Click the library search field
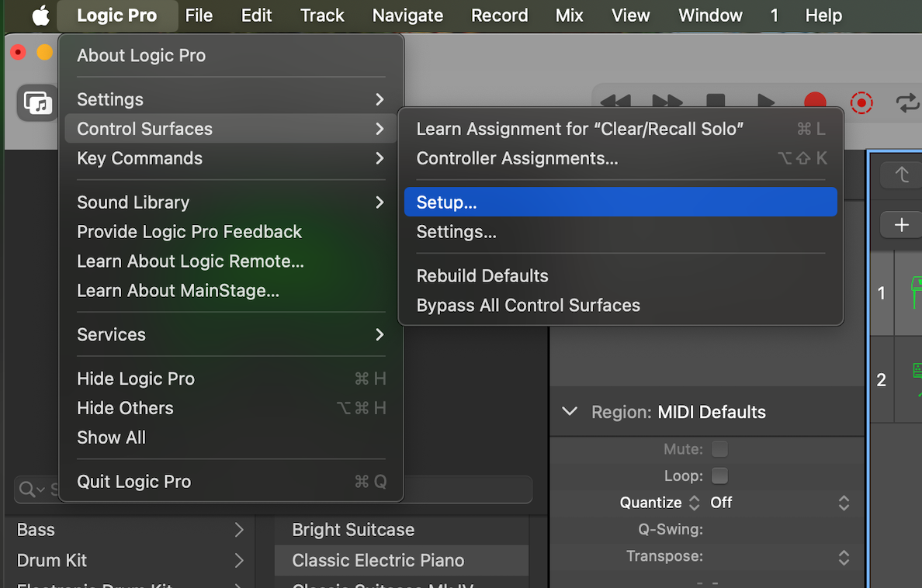922x588 pixels. 273,489
